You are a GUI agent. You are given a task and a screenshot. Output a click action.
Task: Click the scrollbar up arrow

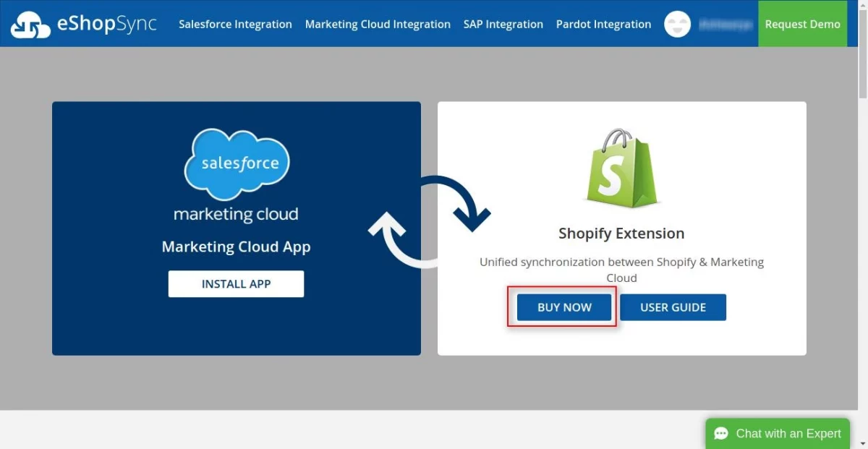[863, 6]
